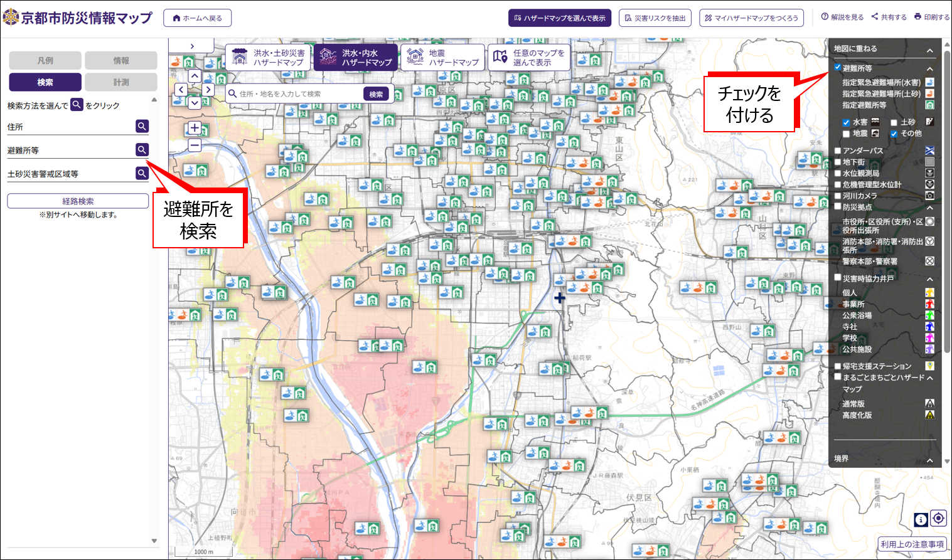Check まるごとまちごとハザードマップ checkbox
Screen dimensions: 952x560
click(x=837, y=377)
